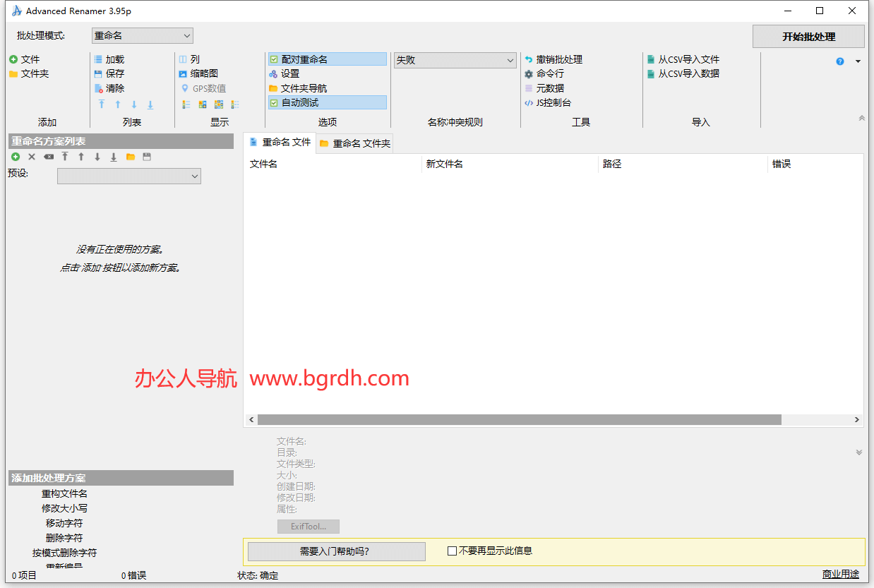Toggle the 配对重命名 option
The height and width of the screenshot is (588, 874).
click(x=274, y=60)
